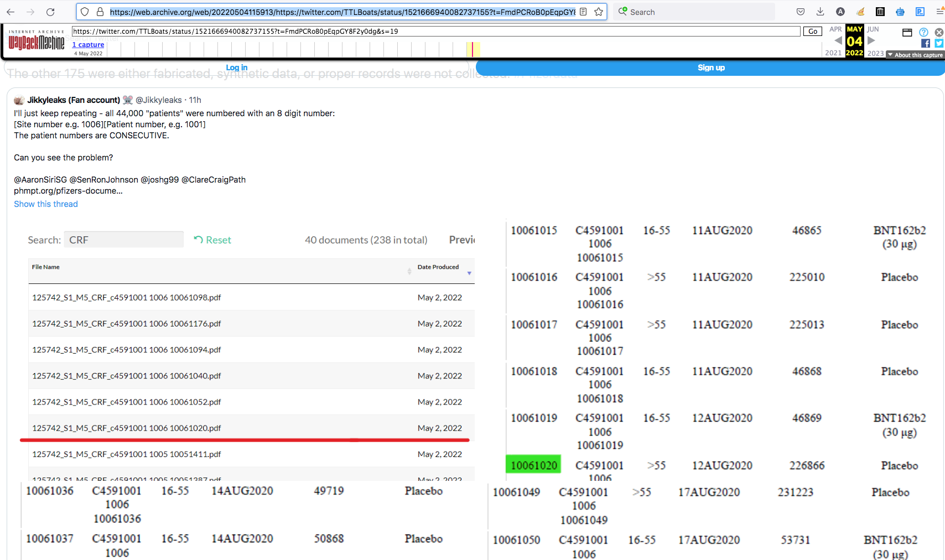Click the Wayback Machine Go button
The width and height of the screenshot is (945, 560).
coord(812,32)
